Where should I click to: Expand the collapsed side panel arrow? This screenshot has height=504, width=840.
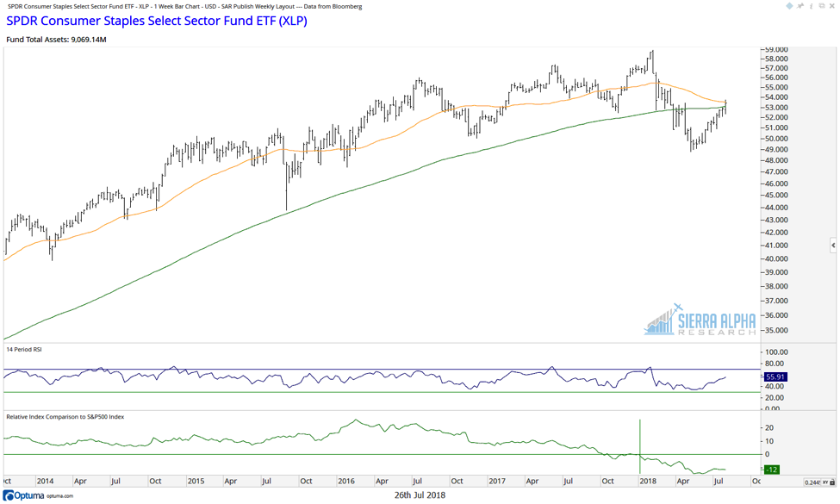[833, 246]
